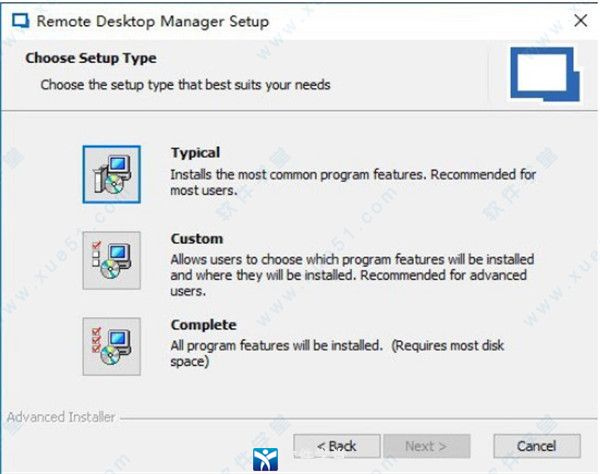Viewport: 600px width, 474px height.
Task: Click the bold Custom label
Action: (197, 239)
